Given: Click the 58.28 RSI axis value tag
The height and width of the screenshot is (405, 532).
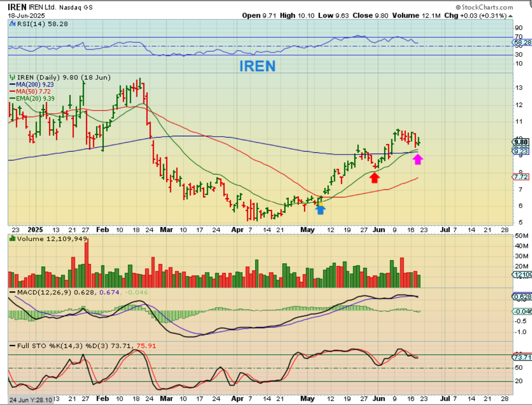Looking at the screenshot, I should click(x=522, y=42).
